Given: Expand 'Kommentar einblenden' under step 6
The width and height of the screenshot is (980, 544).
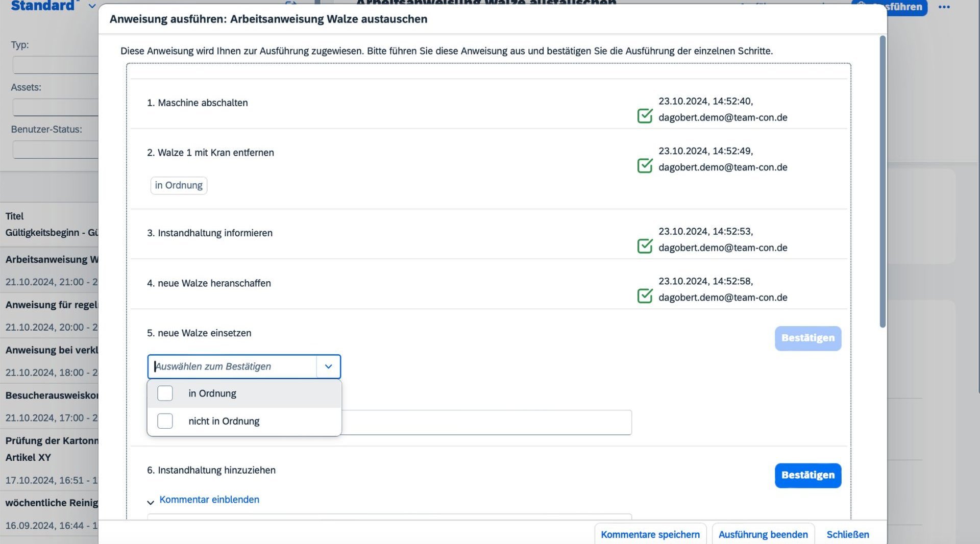Looking at the screenshot, I should click(x=209, y=500).
